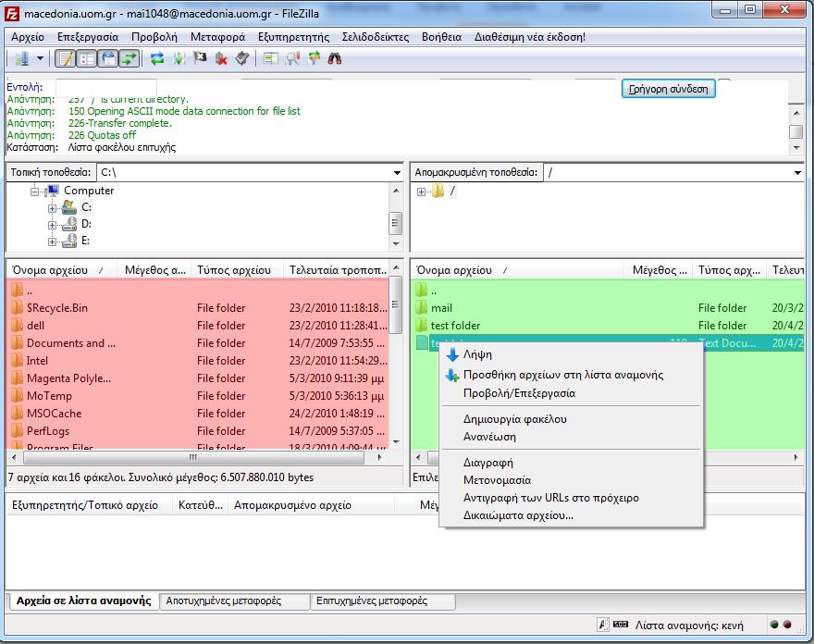Image resolution: width=814 pixels, height=644 pixels.
Task: Open the Site Manager toolbar icon
Action: point(22,58)
